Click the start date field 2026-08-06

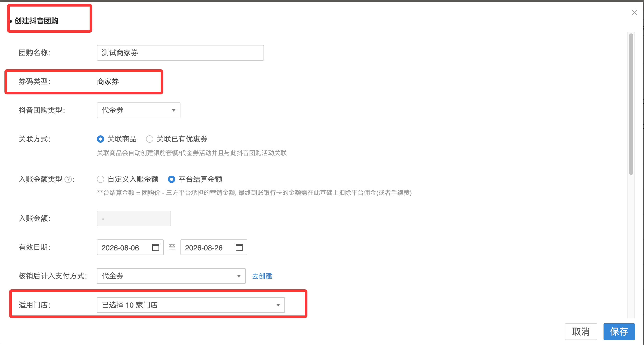(x=130, y=247)
